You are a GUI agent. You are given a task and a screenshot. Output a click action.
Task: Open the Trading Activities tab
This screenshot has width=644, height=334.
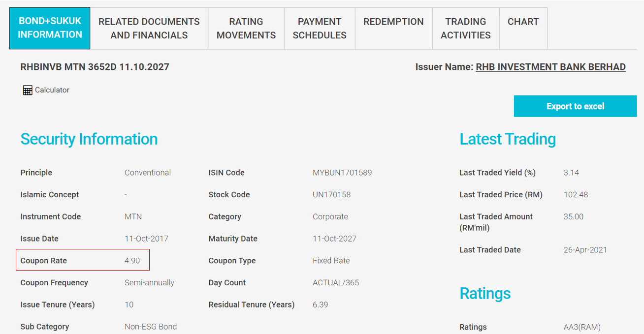pyautogui.click(x=466, y=28)
